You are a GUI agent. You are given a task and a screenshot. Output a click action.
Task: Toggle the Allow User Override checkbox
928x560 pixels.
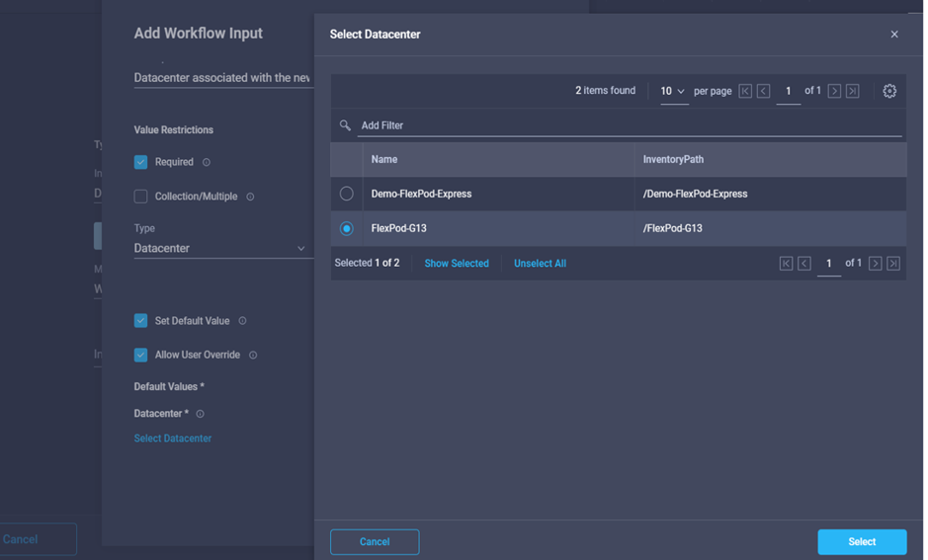point(141,355)
